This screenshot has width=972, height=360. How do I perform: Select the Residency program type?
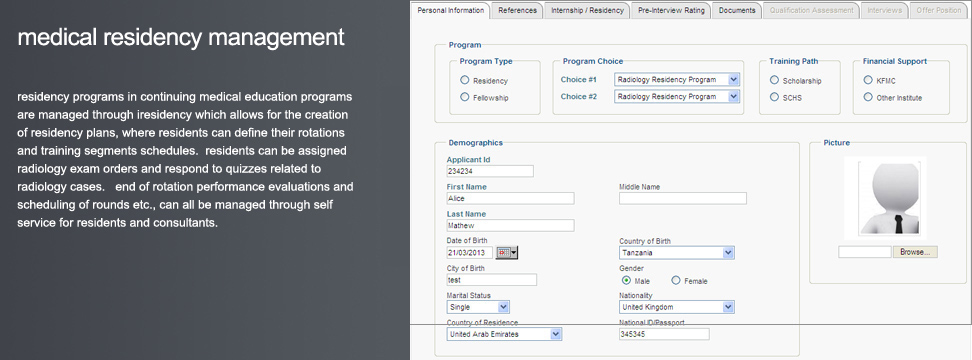click(465, 80)
